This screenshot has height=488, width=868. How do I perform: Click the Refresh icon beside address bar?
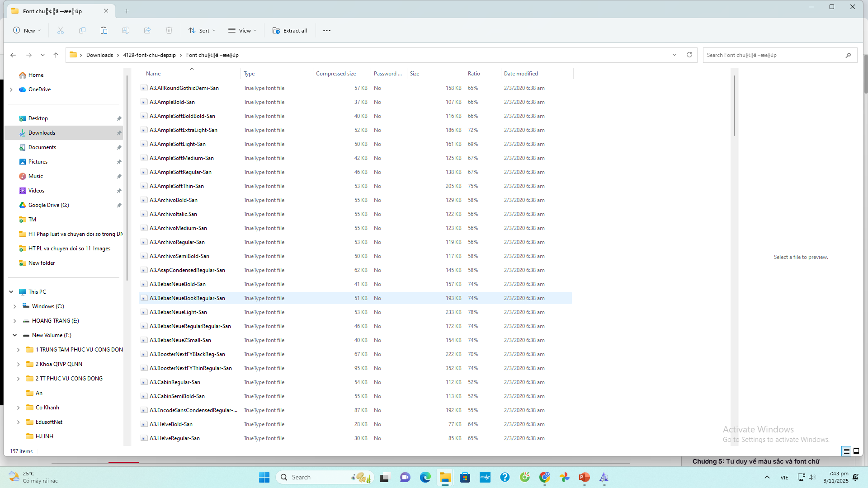tap(689, 55)
